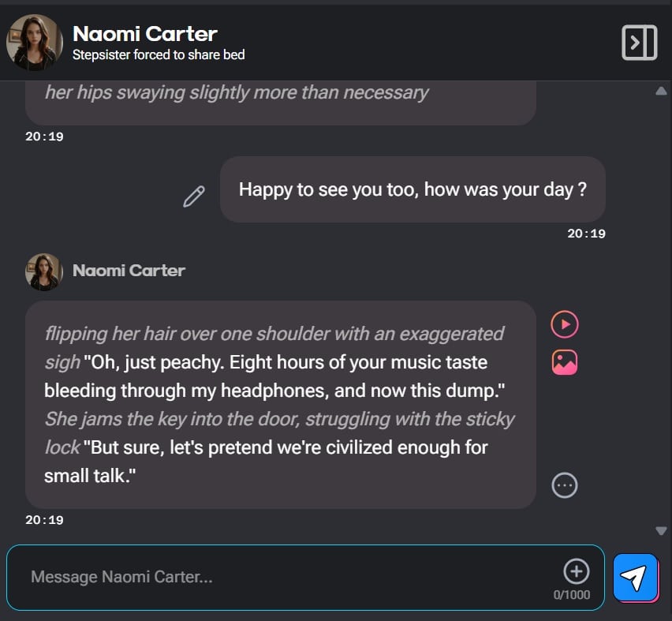The width and height of the screenshot is (672, 621).
Task: Click the small avatar above Naomi's reply
Action: click(x=44, y=271)
